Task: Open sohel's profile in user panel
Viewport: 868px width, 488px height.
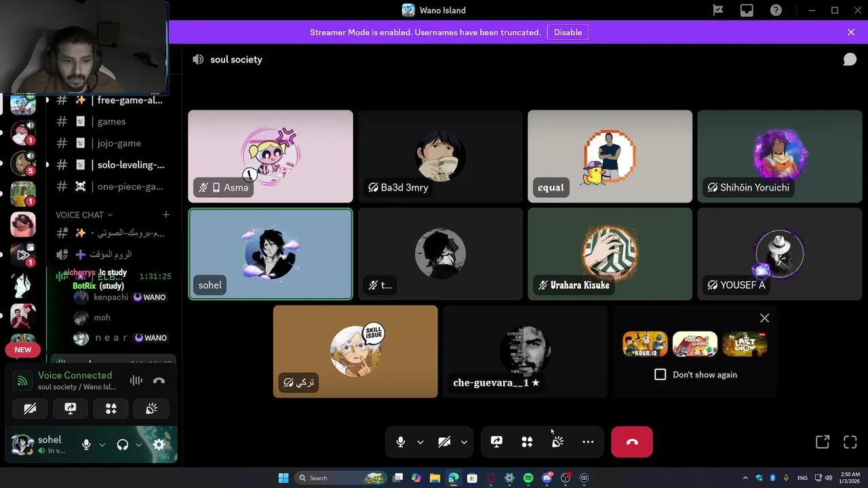Action: 39,445
